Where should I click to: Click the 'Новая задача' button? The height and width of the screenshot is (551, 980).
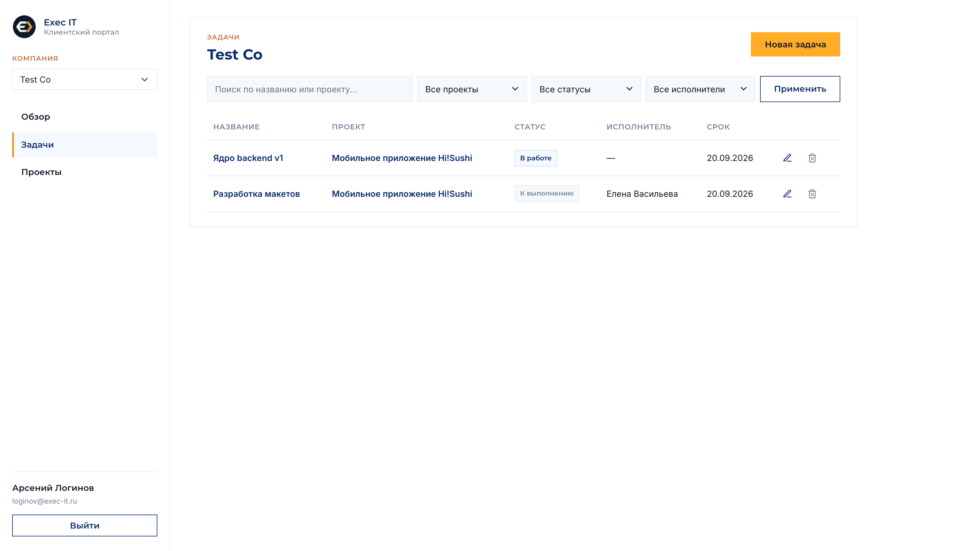[x=795, y=44]
